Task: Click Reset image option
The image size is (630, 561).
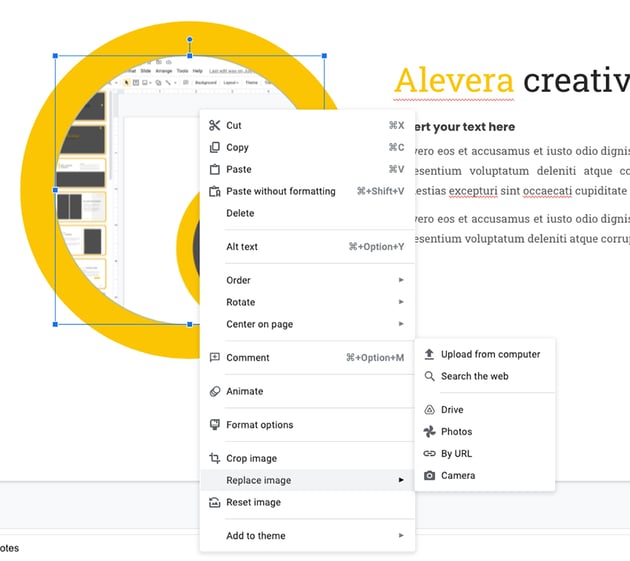Action: pyautogui.click(x=253, y=503)
